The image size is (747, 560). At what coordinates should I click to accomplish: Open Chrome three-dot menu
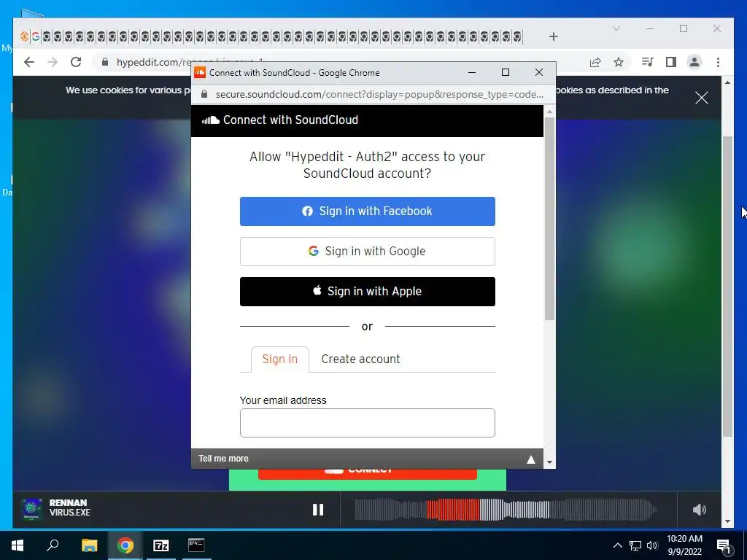click(x=718, y=62)
